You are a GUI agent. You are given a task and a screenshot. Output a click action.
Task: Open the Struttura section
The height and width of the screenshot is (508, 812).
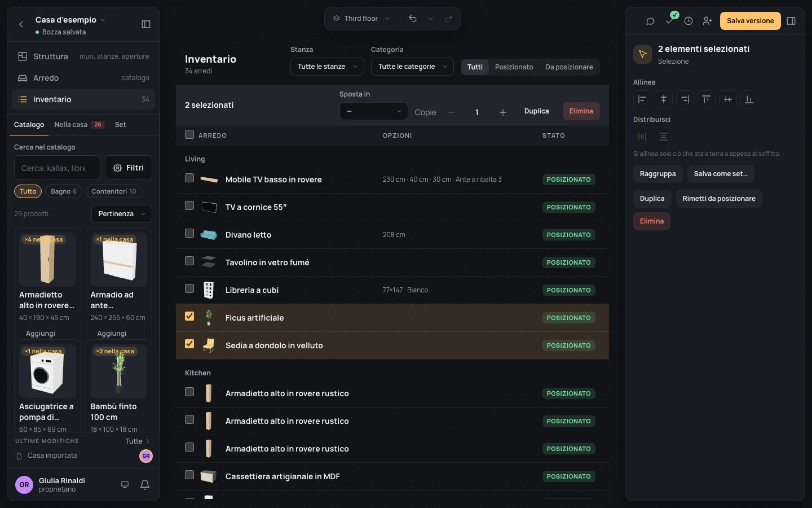83,56
